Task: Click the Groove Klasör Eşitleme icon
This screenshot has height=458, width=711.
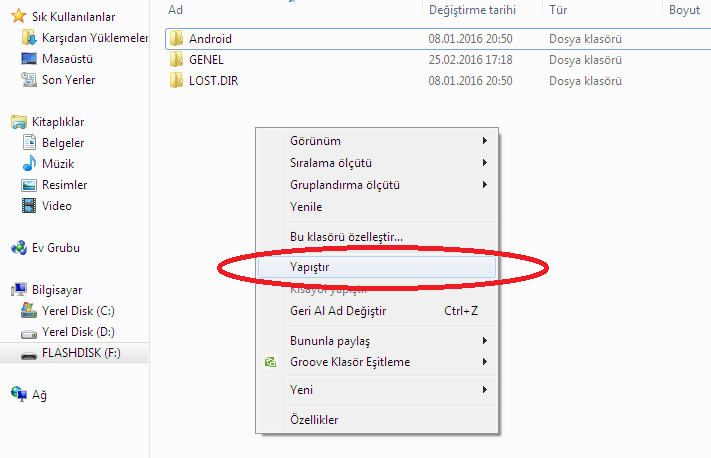Action: click(x=270, y=362)
